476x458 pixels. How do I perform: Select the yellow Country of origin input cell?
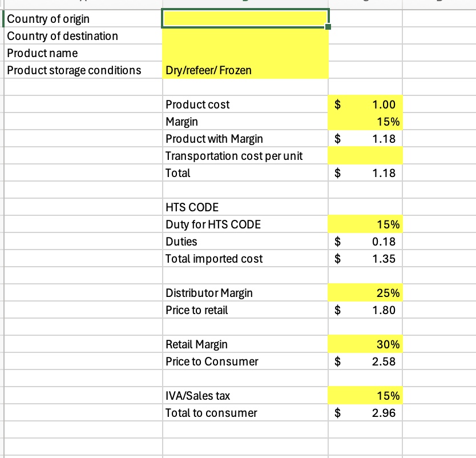(245, 19)
